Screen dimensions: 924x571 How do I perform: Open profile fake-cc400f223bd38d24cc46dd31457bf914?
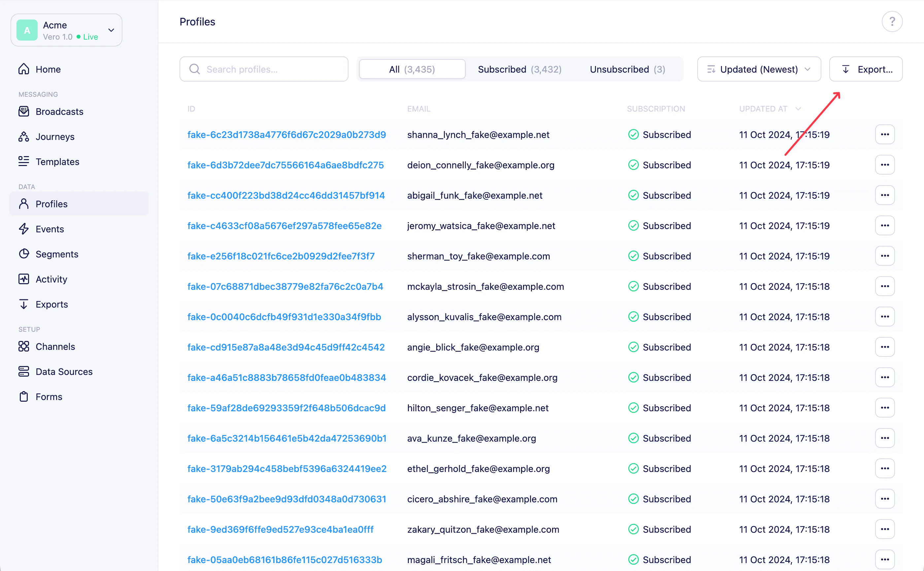pos(286,195)
